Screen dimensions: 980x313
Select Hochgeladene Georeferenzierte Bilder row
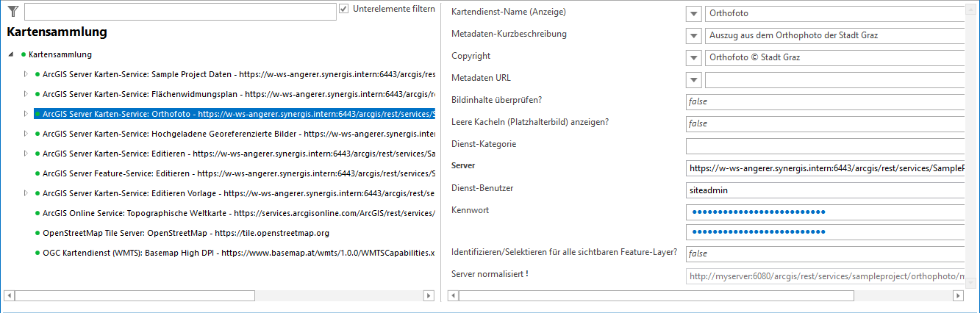tap(239, 134)
